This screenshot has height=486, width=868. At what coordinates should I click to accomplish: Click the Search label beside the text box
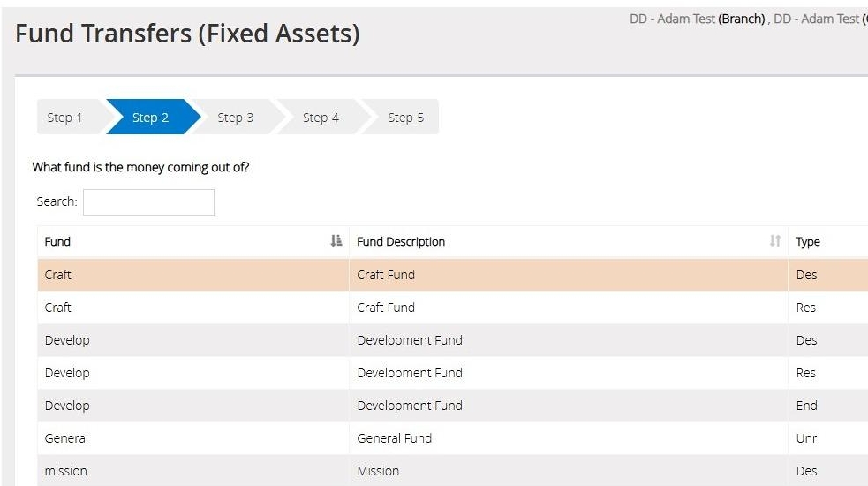(x=57, y=201)
